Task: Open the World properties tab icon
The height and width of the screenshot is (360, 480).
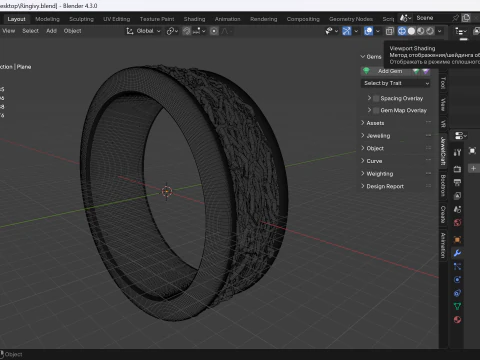Action: (x=457, y=223)
